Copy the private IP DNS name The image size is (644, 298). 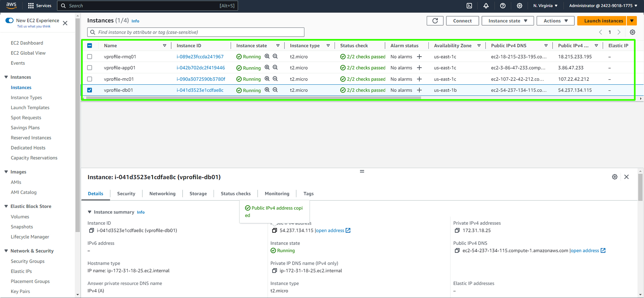tap(274, 271)
